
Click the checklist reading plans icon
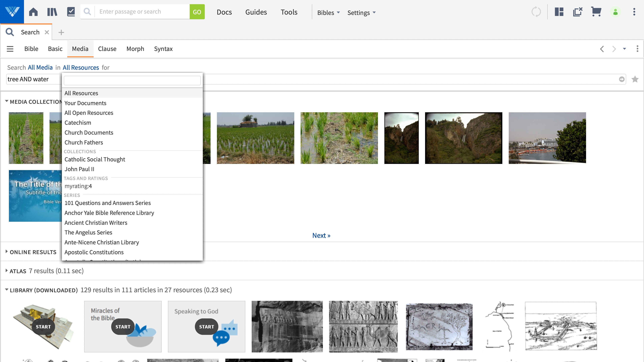[x=71, y=12]
